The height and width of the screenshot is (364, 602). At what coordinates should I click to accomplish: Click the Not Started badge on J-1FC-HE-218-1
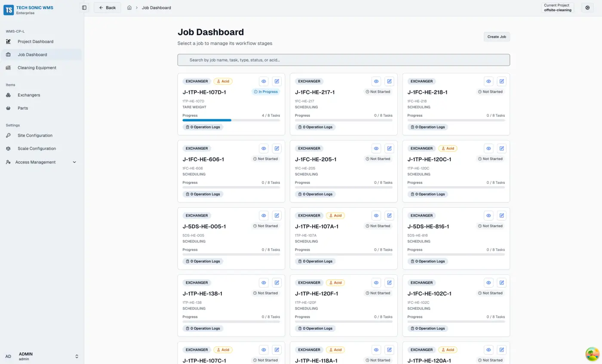[x=491, y=92]
